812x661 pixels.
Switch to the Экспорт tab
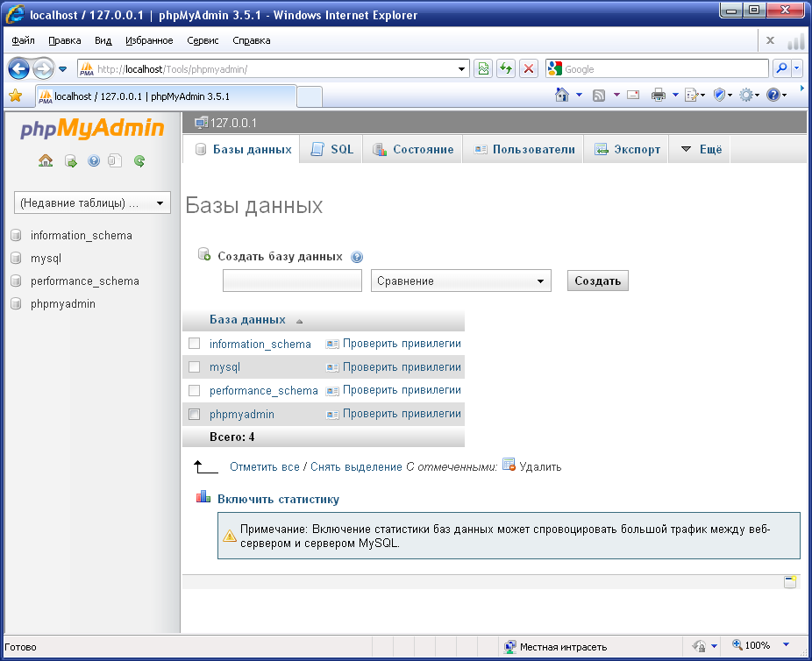click(x=627, y=150)
